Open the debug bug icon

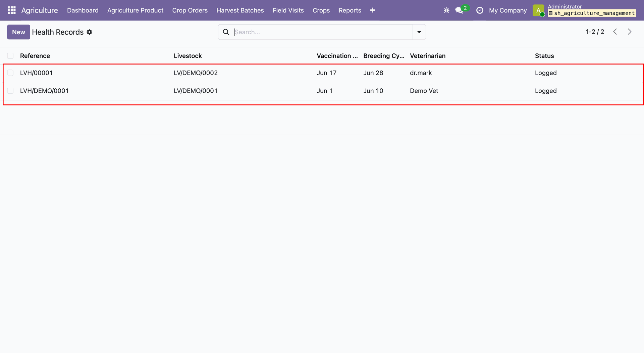pos(446,10)
